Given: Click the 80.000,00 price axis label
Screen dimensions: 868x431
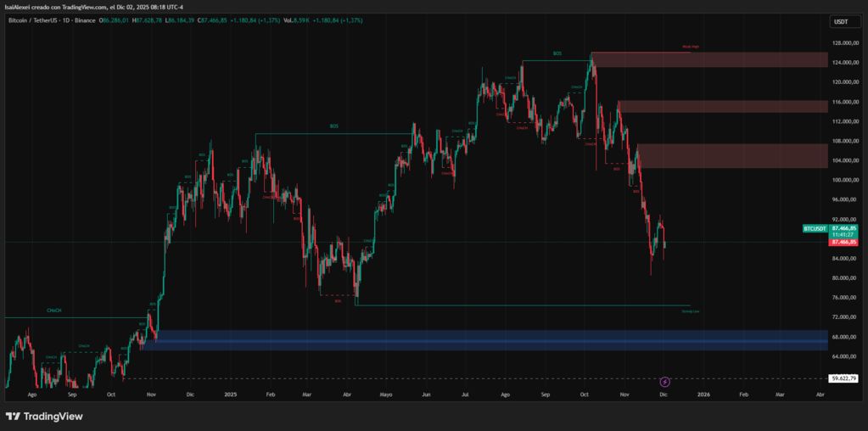Looking at the screenshot, I should (845, 277).
